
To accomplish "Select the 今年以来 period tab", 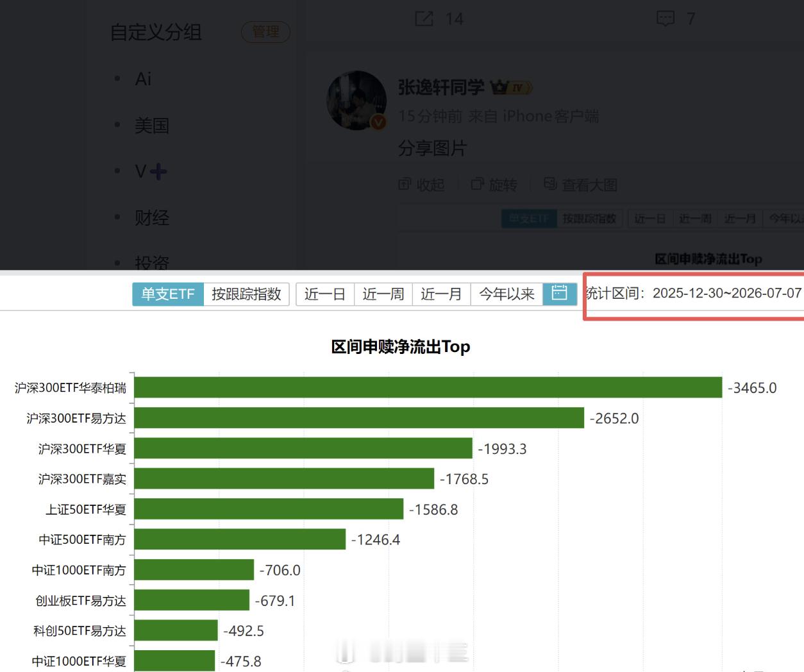I will 507,294.
